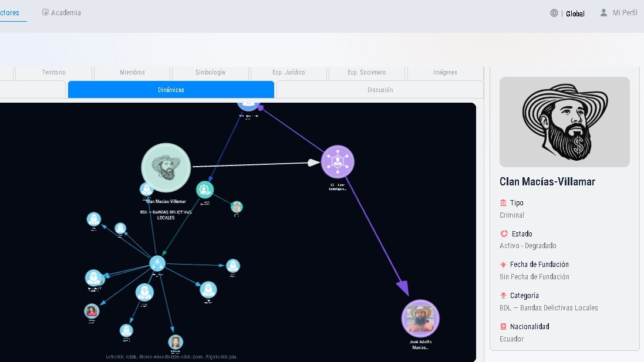
Task: Click the Fecha de Fundación icon
Action: click(503, 265)
